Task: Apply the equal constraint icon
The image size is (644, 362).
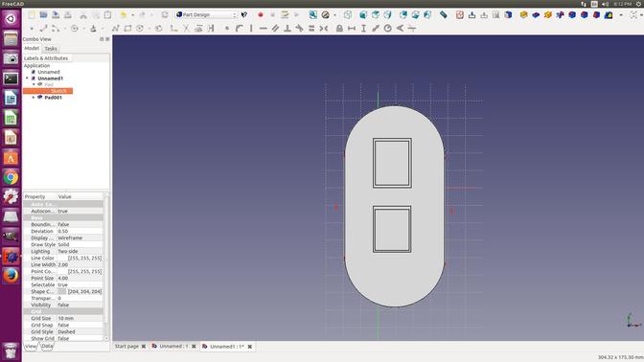Action: tap(311, 29)
